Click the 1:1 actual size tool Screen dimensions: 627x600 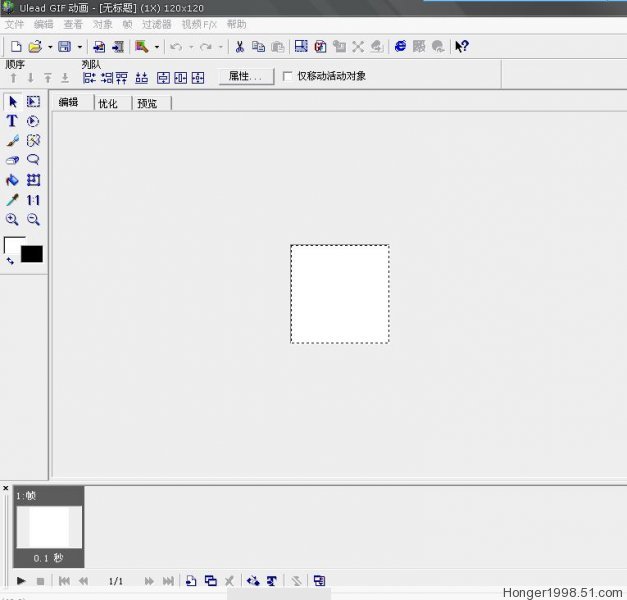tap(33, 200)
